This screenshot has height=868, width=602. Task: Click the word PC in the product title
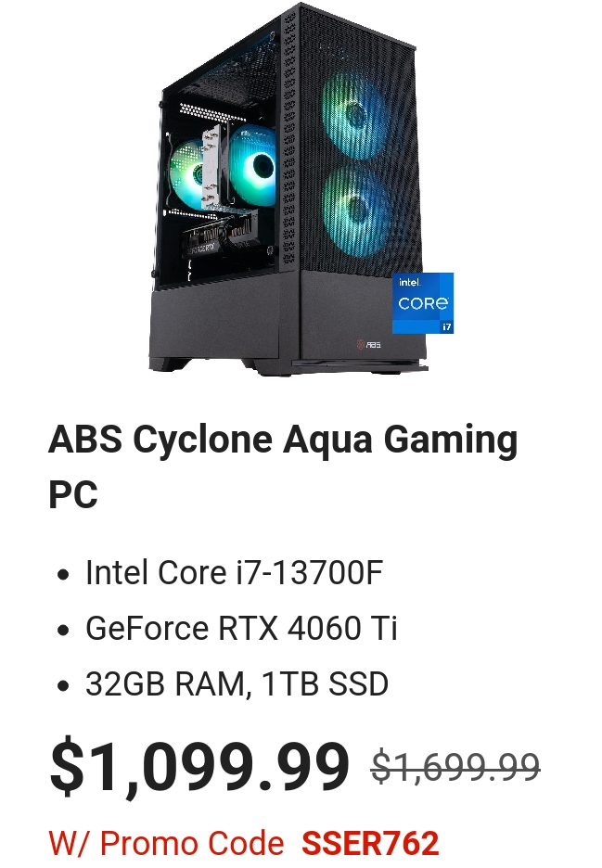73,493
